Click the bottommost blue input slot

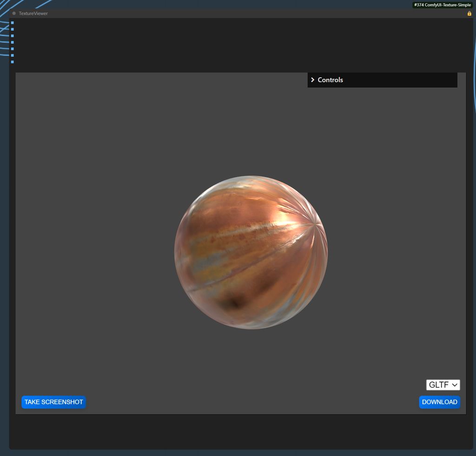pyautogui.click(x=13, y=62)
